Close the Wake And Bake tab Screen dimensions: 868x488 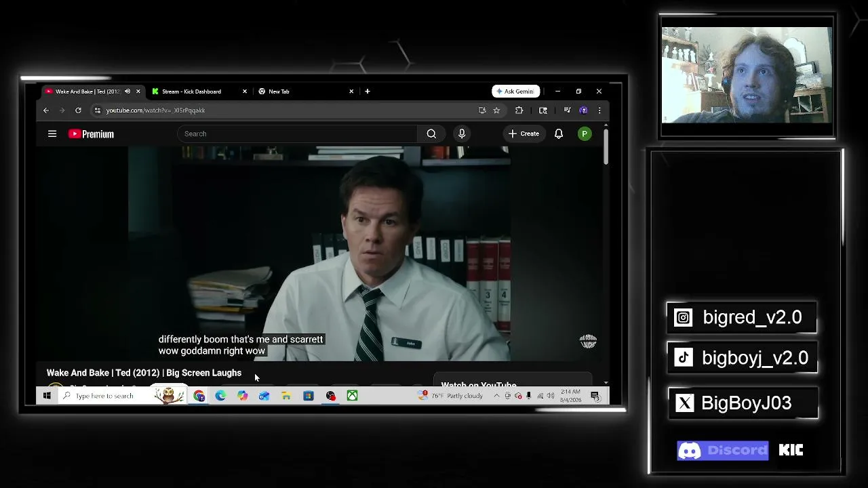pos(138,91)
